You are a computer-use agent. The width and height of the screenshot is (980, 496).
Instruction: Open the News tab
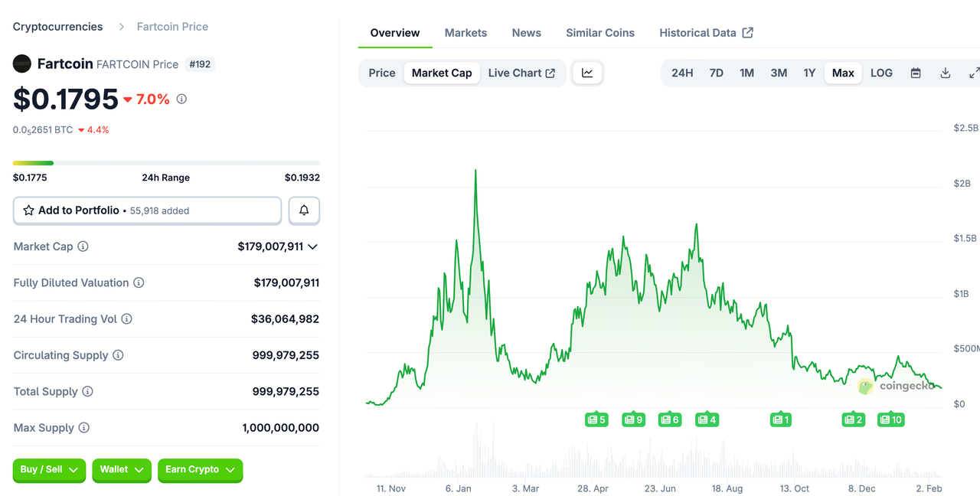tap(526, 33)
